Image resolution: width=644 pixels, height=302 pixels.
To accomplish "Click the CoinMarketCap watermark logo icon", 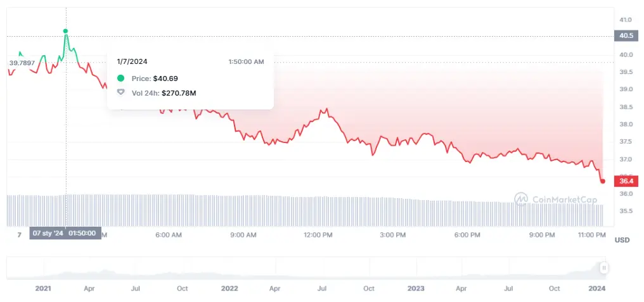I will coord(521,199).
